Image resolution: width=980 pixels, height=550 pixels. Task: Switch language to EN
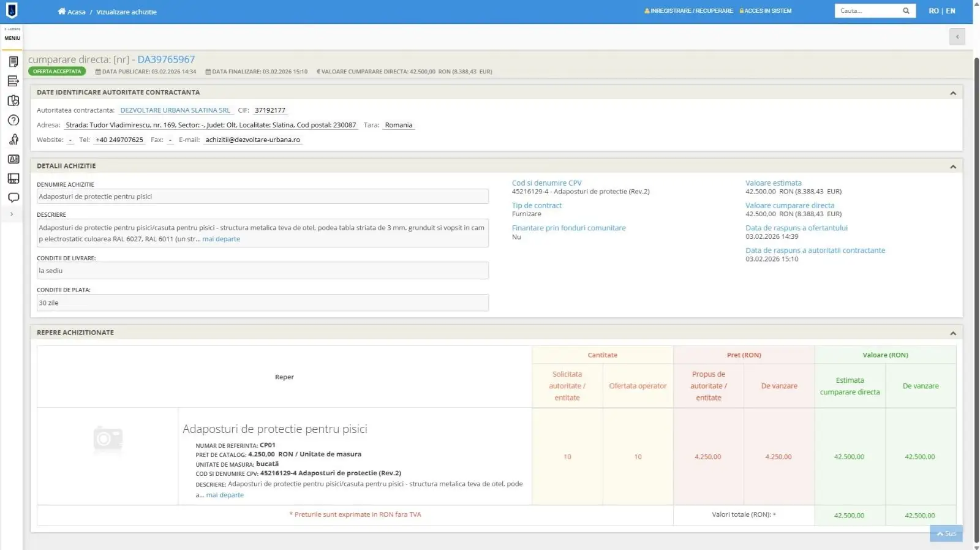click(950, 11)
